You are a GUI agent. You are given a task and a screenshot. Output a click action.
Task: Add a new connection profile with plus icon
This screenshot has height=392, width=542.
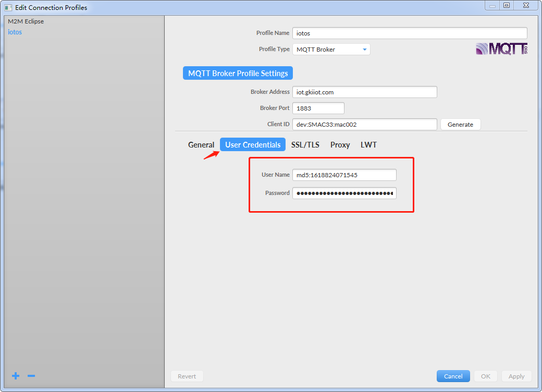[16, 376]
